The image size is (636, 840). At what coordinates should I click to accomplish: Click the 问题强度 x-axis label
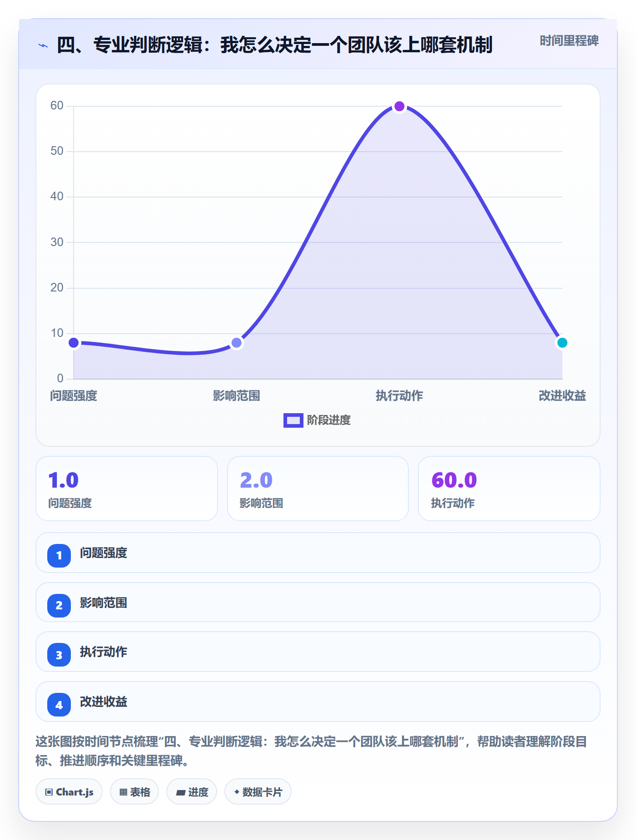click(74, 396)
